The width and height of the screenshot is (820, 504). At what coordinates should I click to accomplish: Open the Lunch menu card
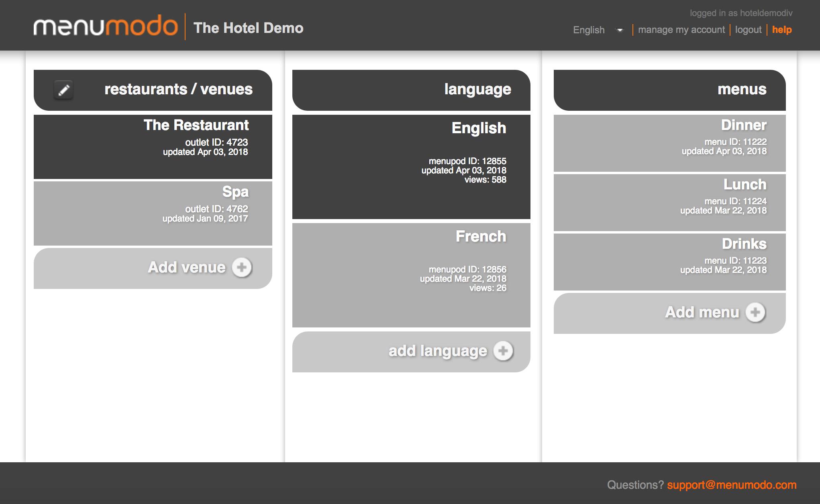(x=669, y=203)
